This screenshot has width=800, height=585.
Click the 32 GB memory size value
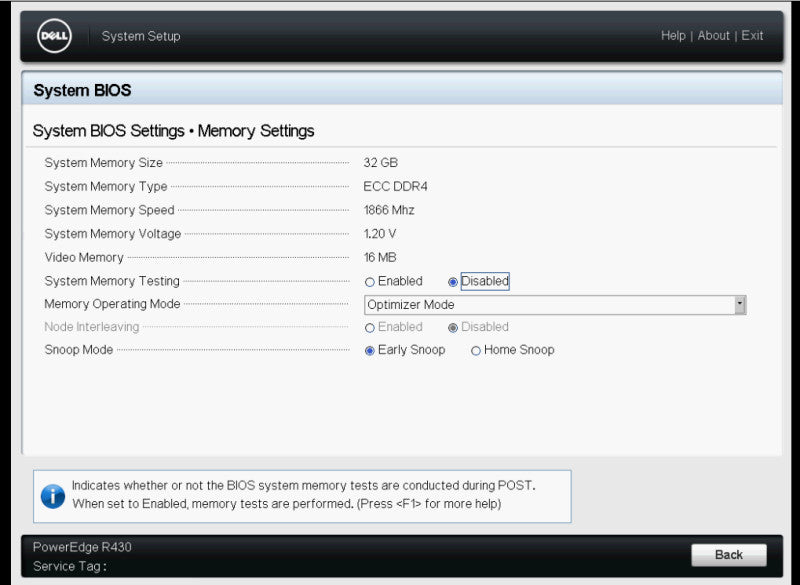(x=381, y=163)
